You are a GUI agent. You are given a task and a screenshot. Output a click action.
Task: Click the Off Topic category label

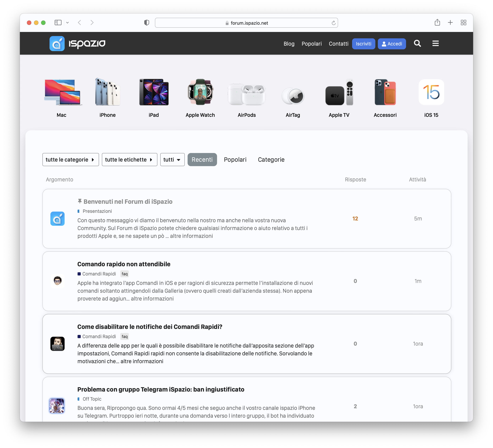tap(92, 399)
